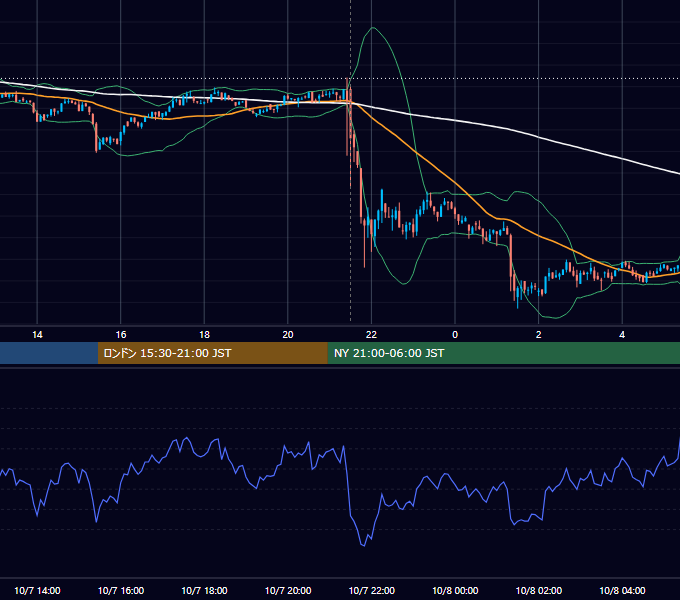Click the ロンドン 15:30-21:00 JST session bar

click(x=212, y=353)
